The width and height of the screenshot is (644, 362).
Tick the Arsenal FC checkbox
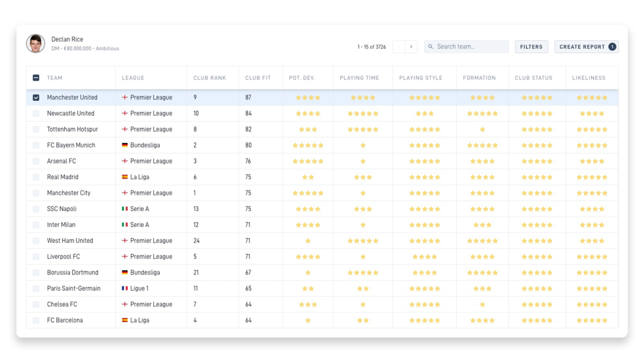[36, 161]
